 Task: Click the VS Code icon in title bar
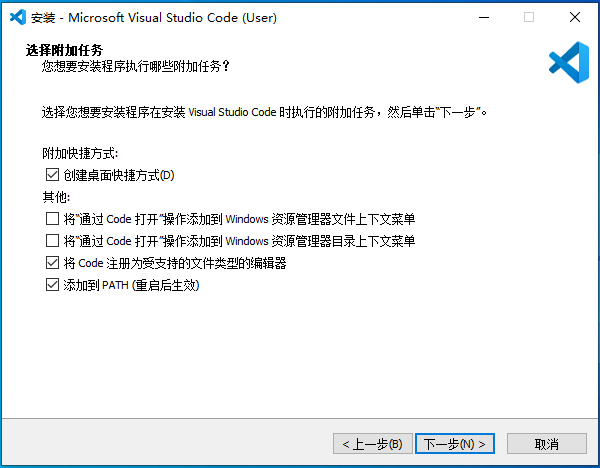coord(18,17)
